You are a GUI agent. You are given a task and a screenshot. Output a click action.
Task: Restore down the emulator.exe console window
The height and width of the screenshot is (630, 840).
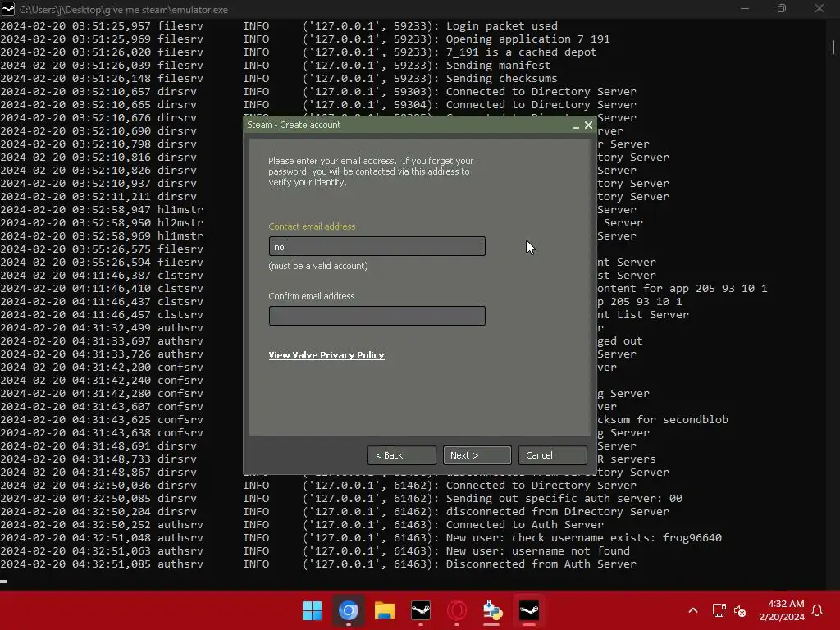point(782,8)
